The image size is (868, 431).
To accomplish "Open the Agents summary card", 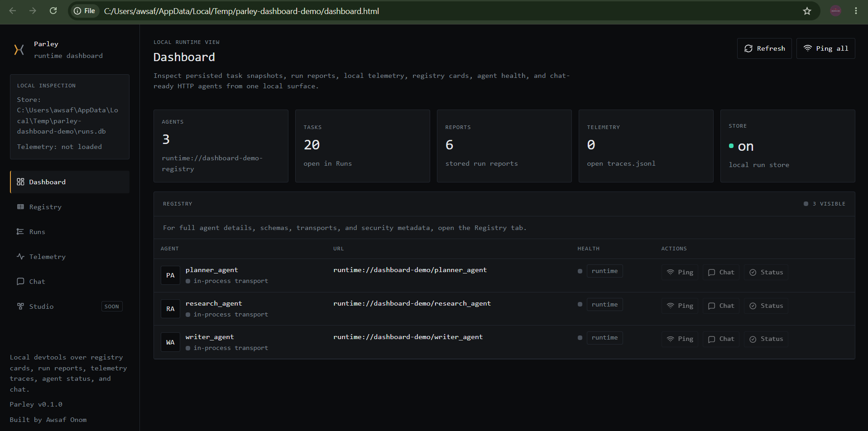I will [221, 146].
